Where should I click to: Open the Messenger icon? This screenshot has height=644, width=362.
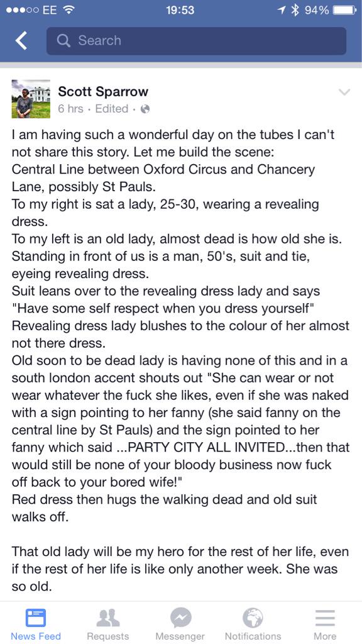[180, 618]
